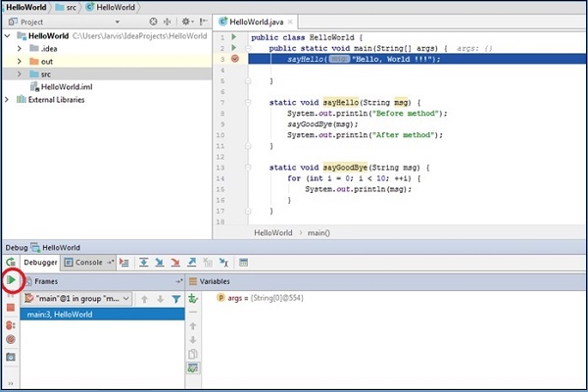Click the green Resume Program button
Viewport: 588px width, 392px height.
point(11,280)
